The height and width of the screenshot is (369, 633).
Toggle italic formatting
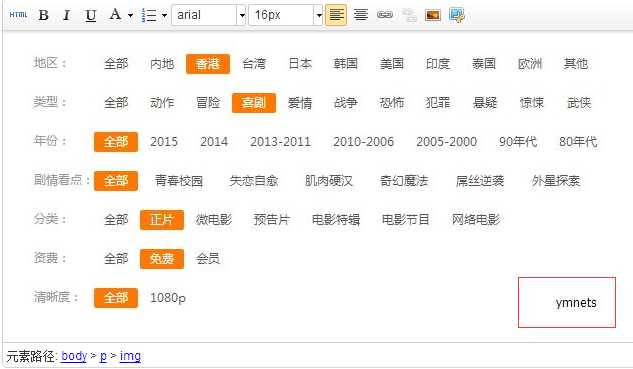[67, 15]
